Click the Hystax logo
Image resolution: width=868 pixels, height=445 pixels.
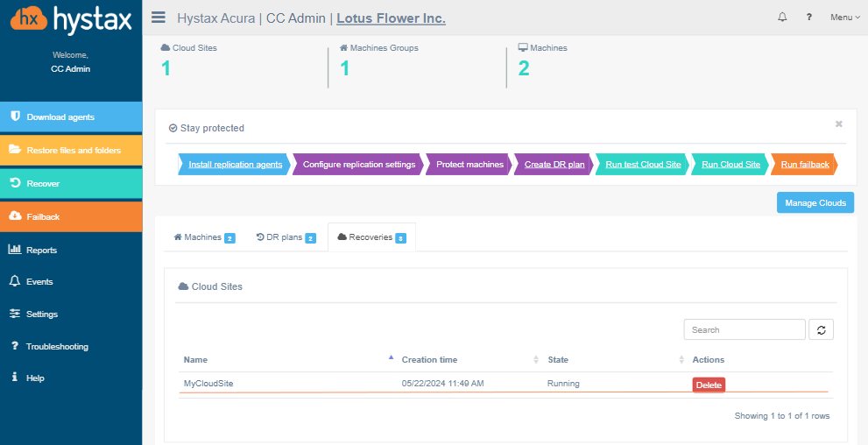point(71,20)
